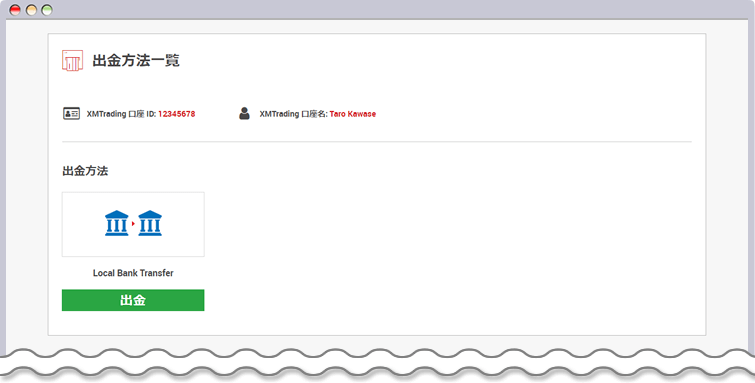
Task: Minimize the window with yellow button
Action: pos(31,10)
